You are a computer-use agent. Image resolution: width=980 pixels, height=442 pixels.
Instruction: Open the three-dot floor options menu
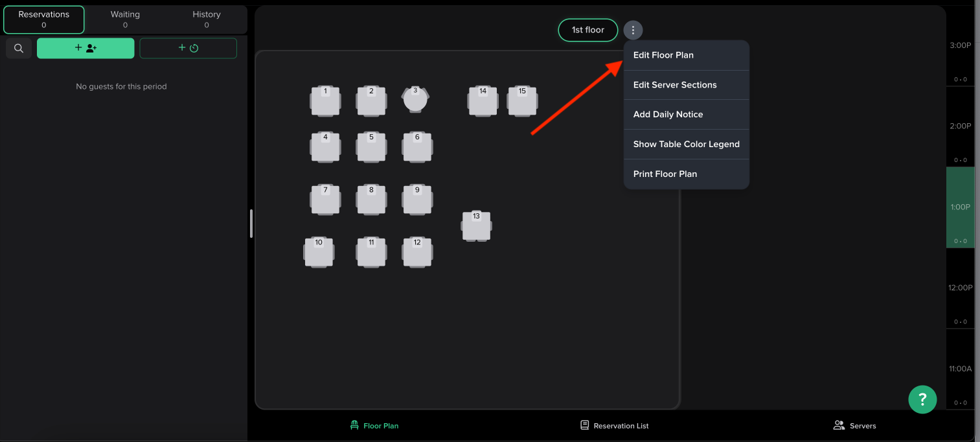pos(633,30)
